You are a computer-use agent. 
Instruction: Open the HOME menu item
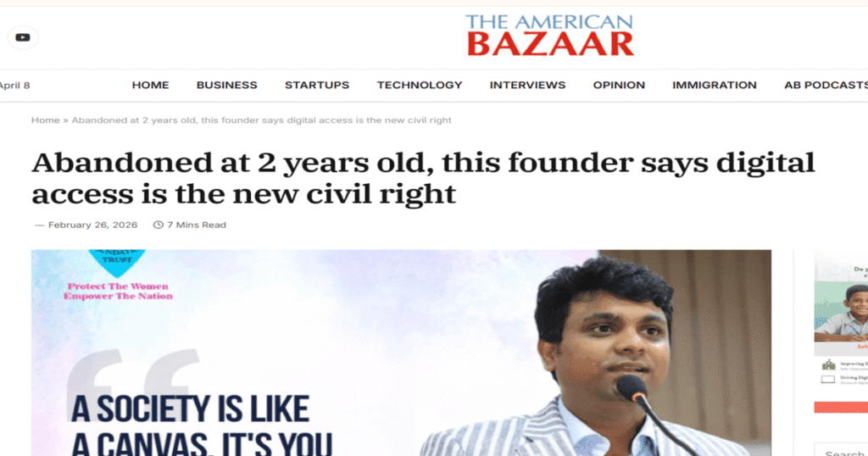150,86
